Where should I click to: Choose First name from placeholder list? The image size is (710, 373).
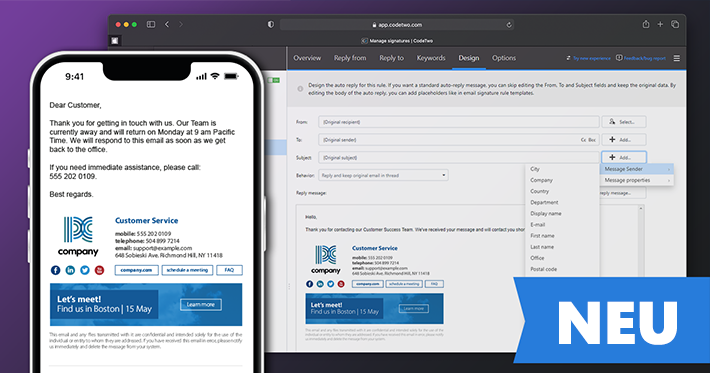click(x=542, y=236)
